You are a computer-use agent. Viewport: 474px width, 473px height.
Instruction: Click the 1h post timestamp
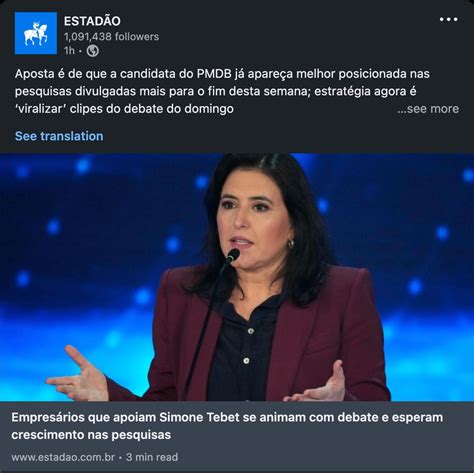coord(69,51)
